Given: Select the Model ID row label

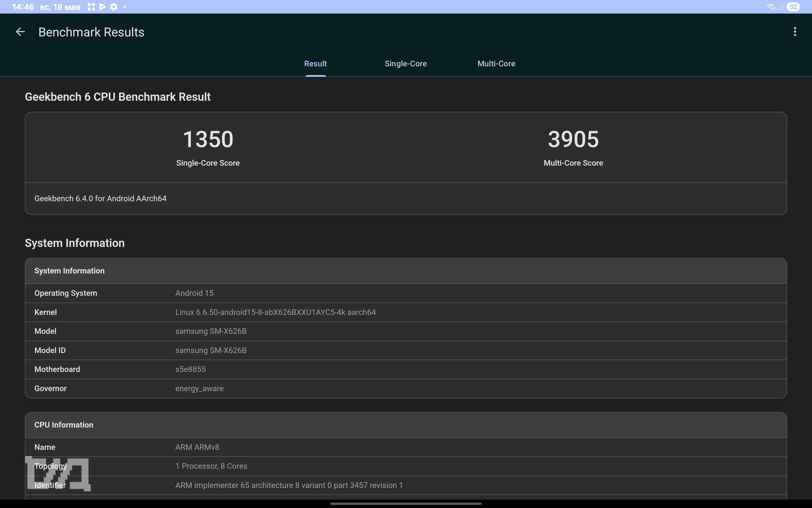Looking at the screenshot, I should point(50,350).
